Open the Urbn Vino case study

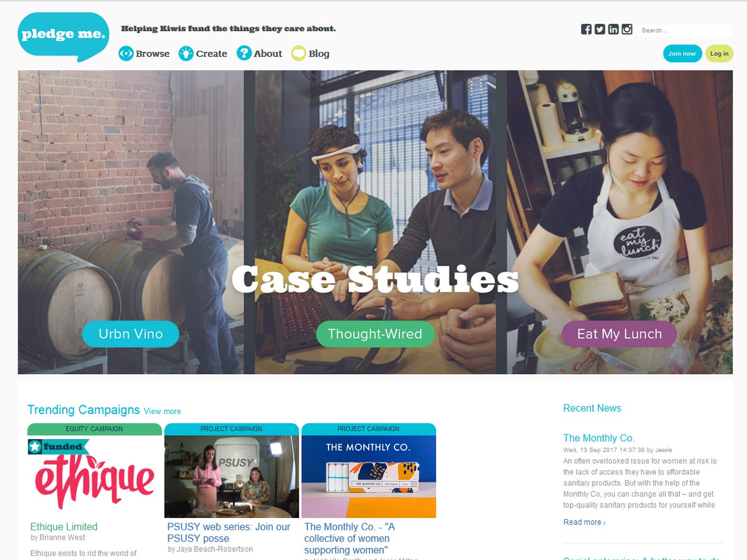coord(131,334)
